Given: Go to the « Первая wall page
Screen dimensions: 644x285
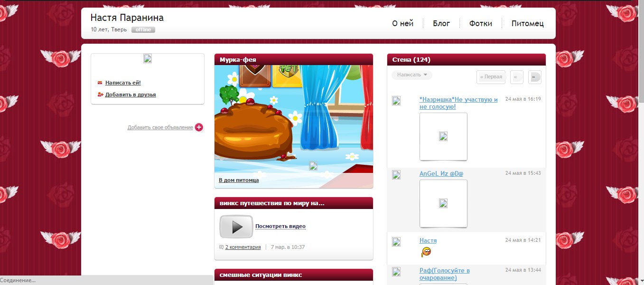Looking at the screenshot, I should point(491,77).
